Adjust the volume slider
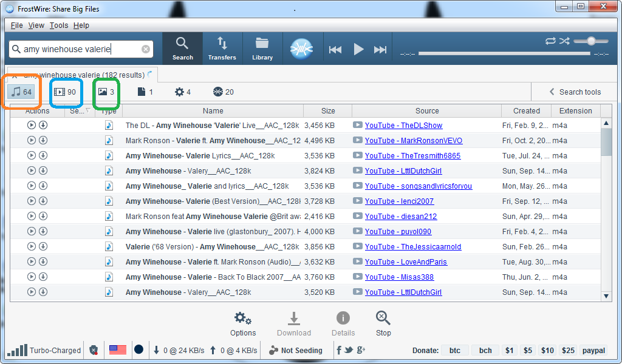Viewport: 622px width, 364px height. tap(591, 41)
